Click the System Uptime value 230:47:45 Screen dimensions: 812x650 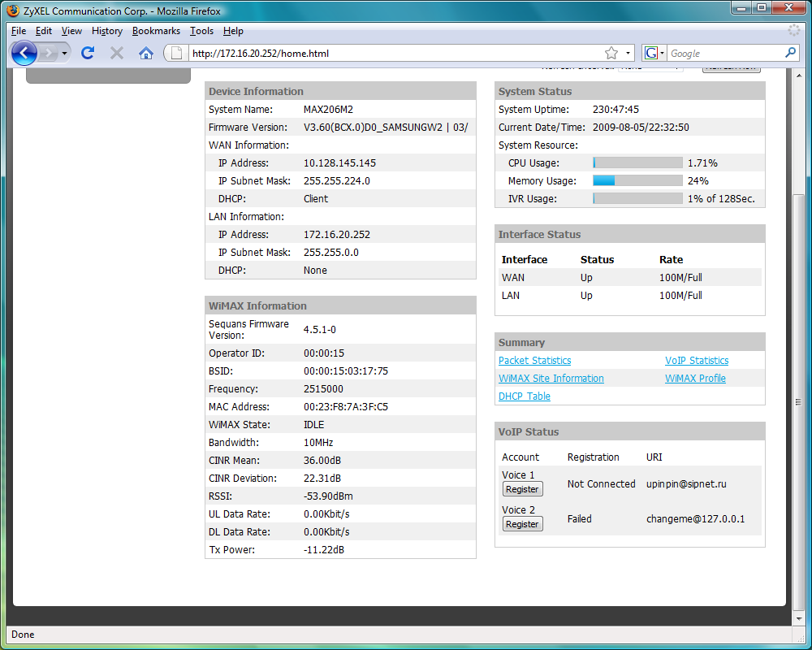coord(615,110)
